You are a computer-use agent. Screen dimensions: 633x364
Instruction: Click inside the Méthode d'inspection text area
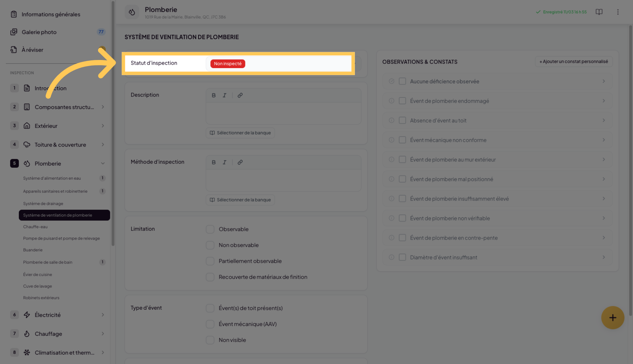(x=283, y=180)
